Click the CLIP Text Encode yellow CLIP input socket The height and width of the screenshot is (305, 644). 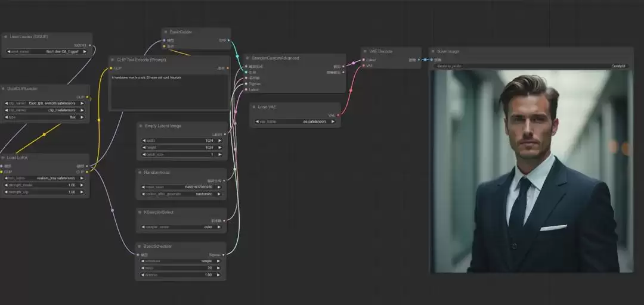(x=111, y=68)
